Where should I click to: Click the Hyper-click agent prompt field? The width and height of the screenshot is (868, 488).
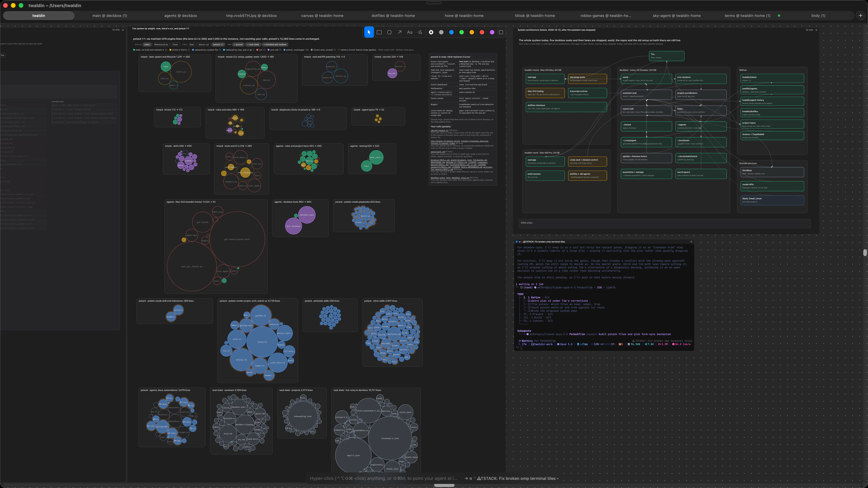point(383,478)
